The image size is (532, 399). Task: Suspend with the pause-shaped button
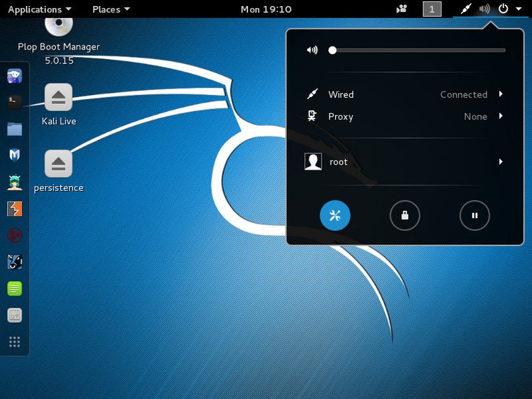coord(474,216)
